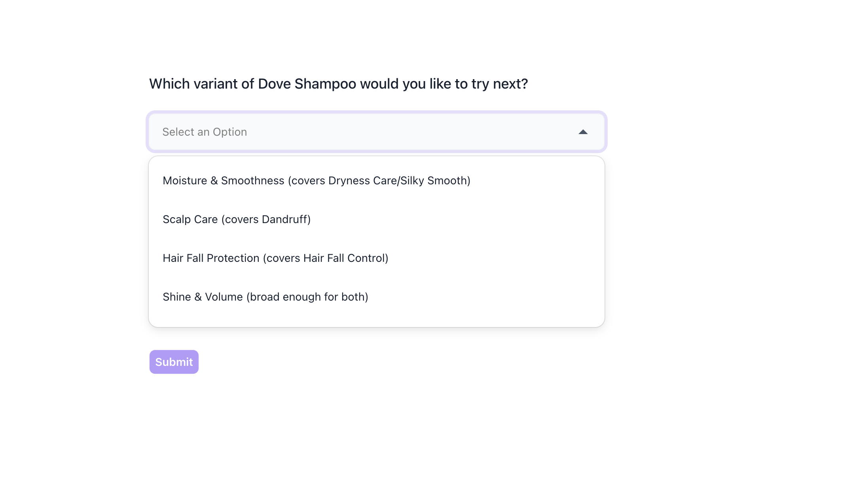The width and height of the screenshot is (868, 477).
Task: Choose the Dryness Care/Silky Smooth variant
Action: [316, 181]
